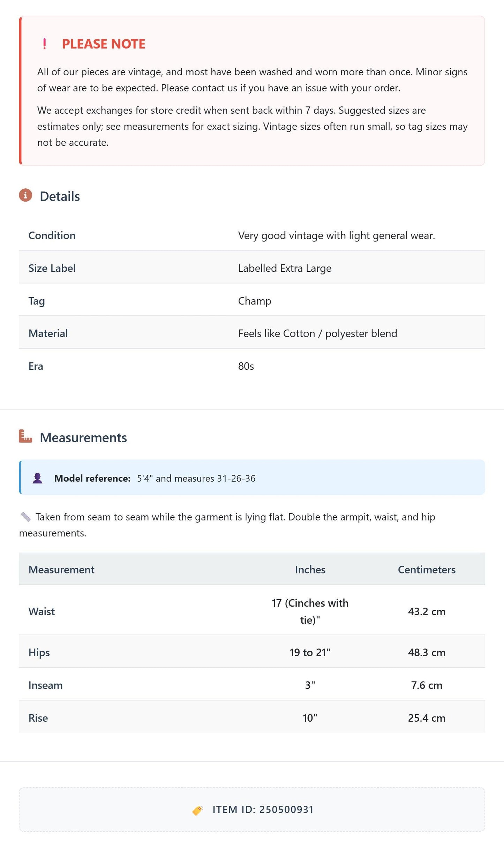The height and width of the screenshot is (848, 504).
Task: Click the Inseam 7.6 cm value
Action: point(427,685)
